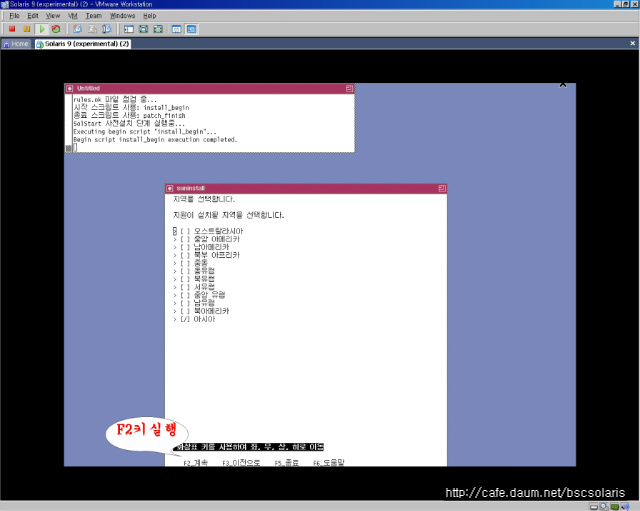
Task: Click the Quick Switch mode icon
Action: click(143, 29)
